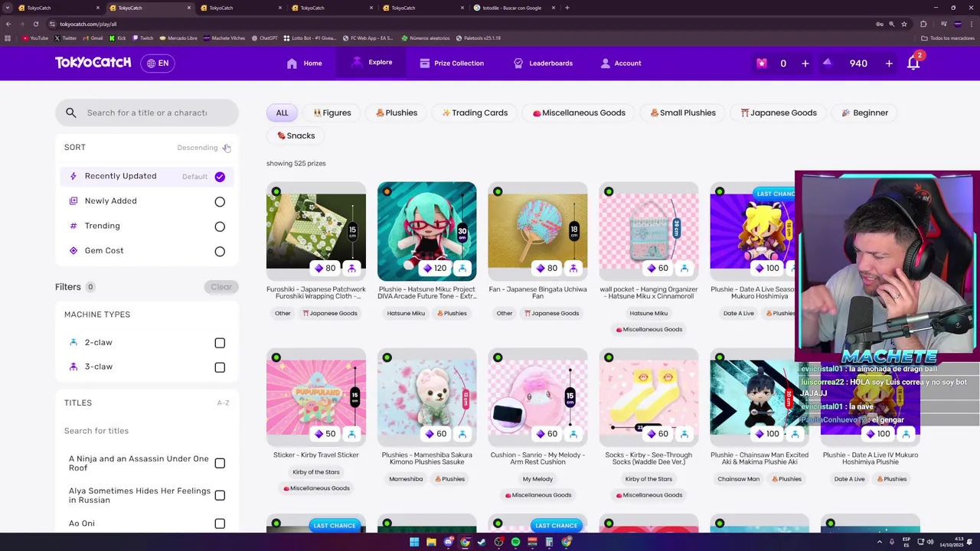This screenshot has width=980, height=551.
Task: Select the Recently Updated sort option
Action: 145,177
